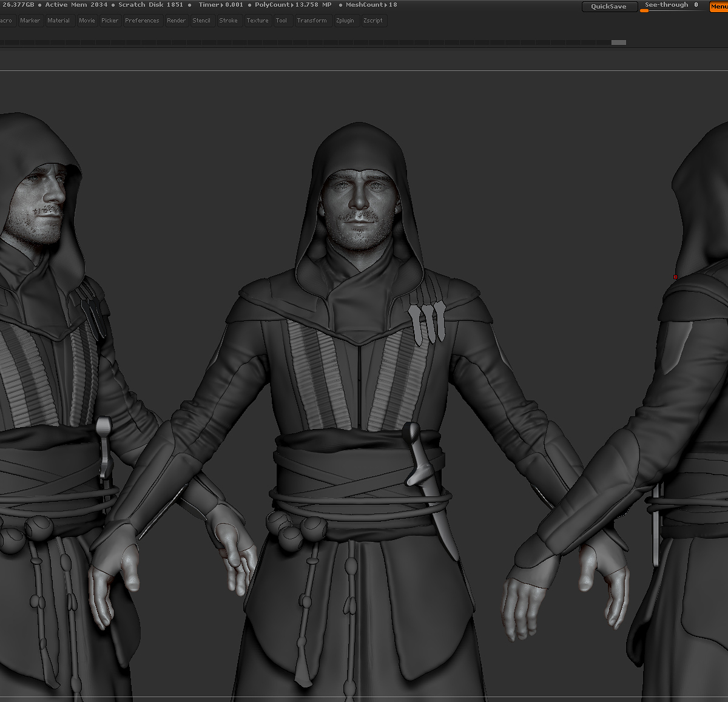
Task: Click the light marker on the timeline strip
Action: (x=618, y=42)
